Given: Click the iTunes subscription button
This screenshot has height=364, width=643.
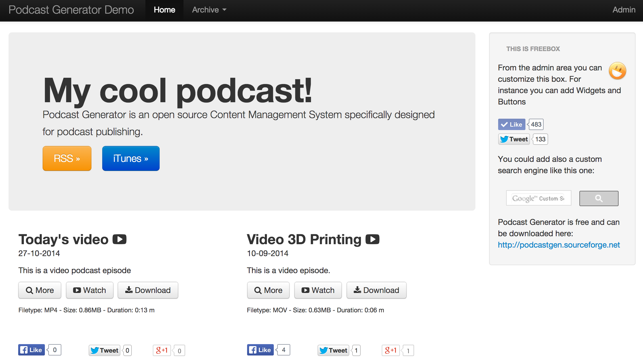Looking at the screenshot, I should [x=130, y=158].
